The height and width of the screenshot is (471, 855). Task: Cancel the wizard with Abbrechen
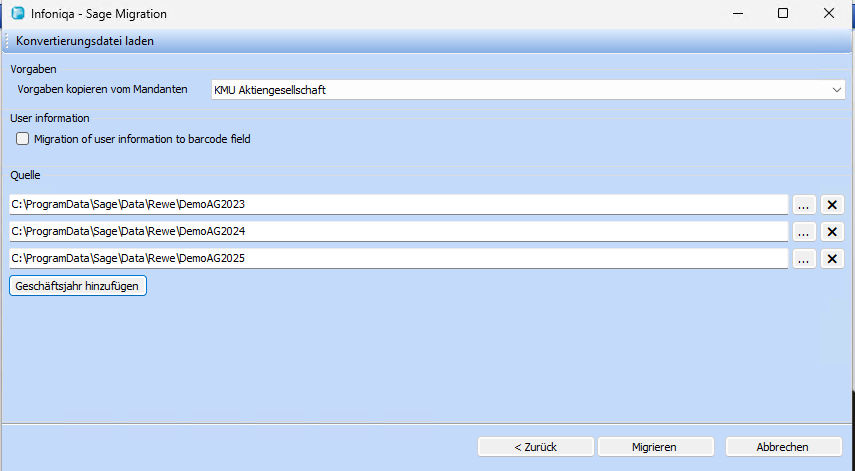tap(782, 447)
